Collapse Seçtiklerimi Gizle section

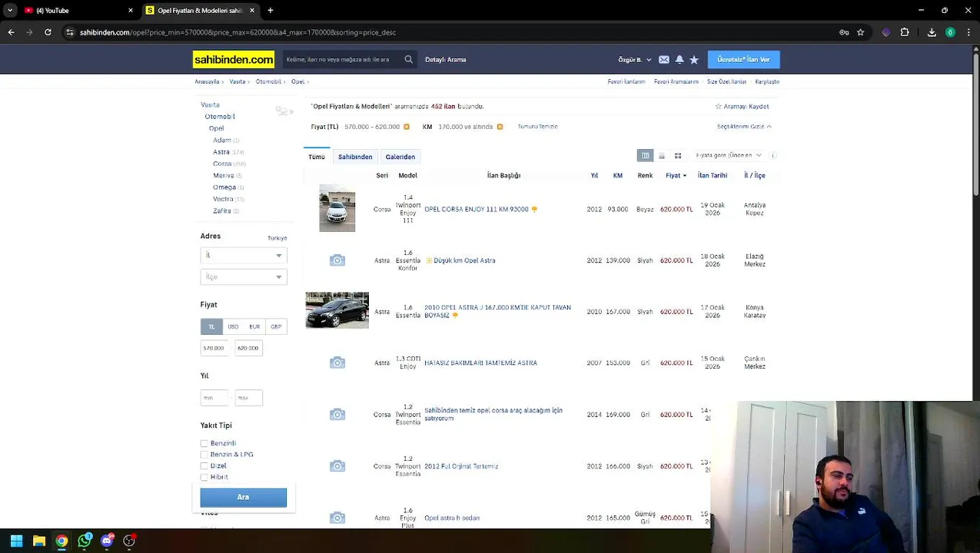point(744,127)
